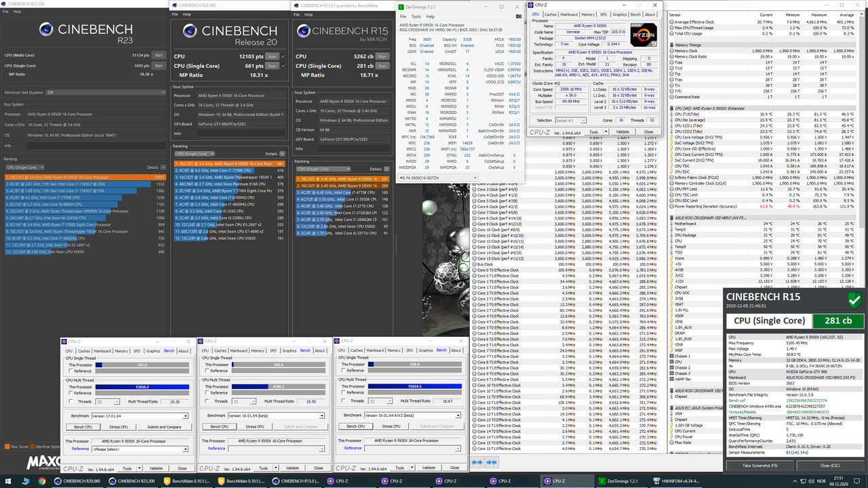Click Single Thread score bar 707.6
The image size is (868, 488).
point(142,364)
